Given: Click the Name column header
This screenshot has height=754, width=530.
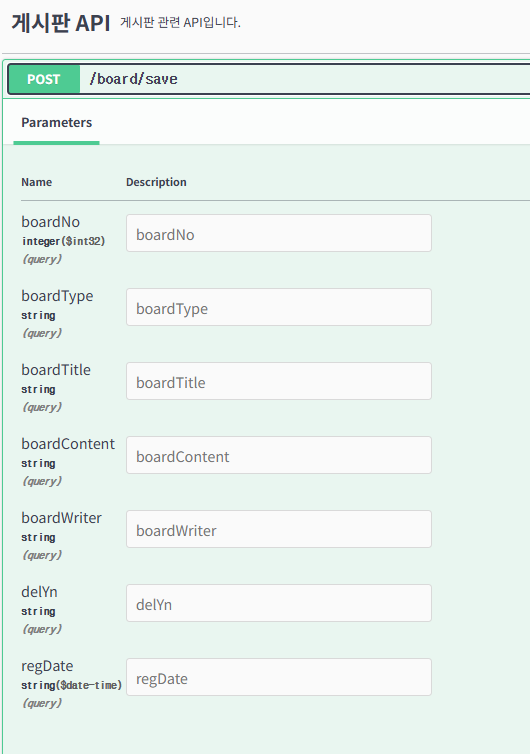Looking at the screenshot, I should (37, 182).
